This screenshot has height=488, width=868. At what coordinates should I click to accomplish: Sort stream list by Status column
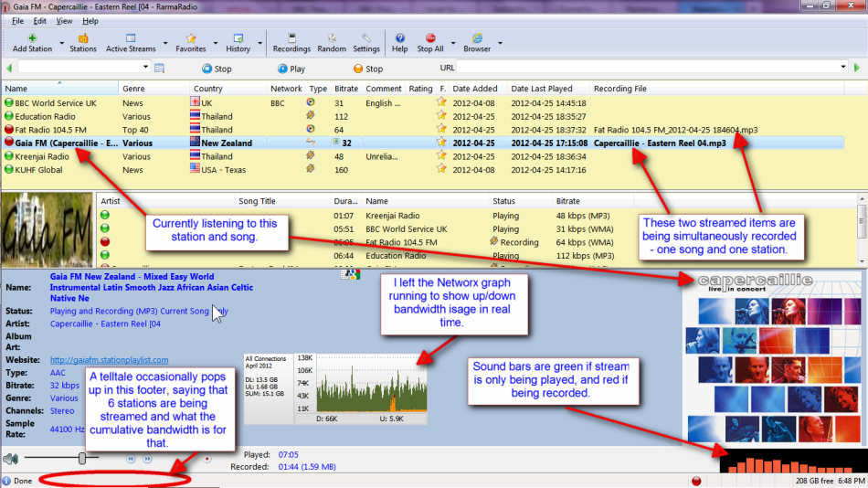tap(520, 201)
